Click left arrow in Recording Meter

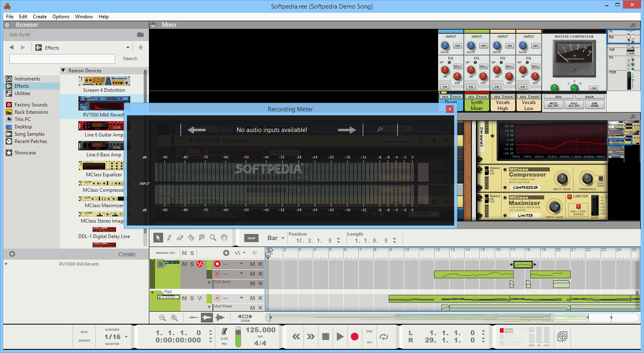coord(197,130)
